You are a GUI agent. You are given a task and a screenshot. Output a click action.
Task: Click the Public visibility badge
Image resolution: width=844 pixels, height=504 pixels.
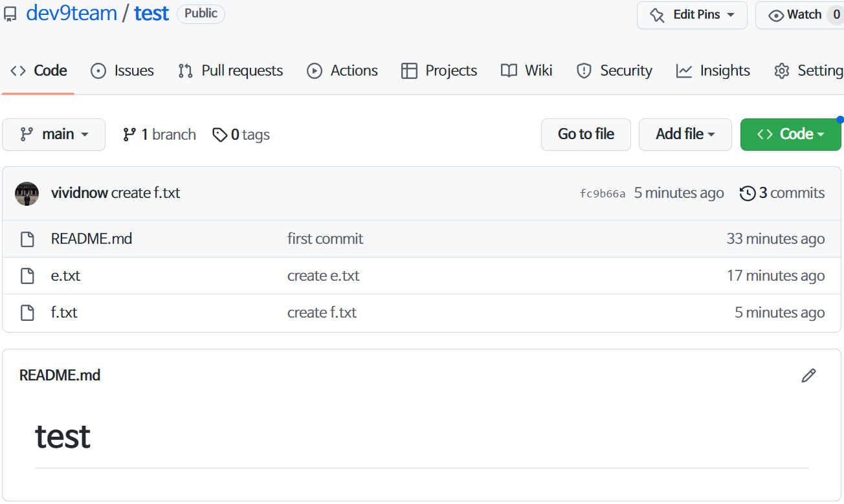pyautogui.click(x=201, y=14)
